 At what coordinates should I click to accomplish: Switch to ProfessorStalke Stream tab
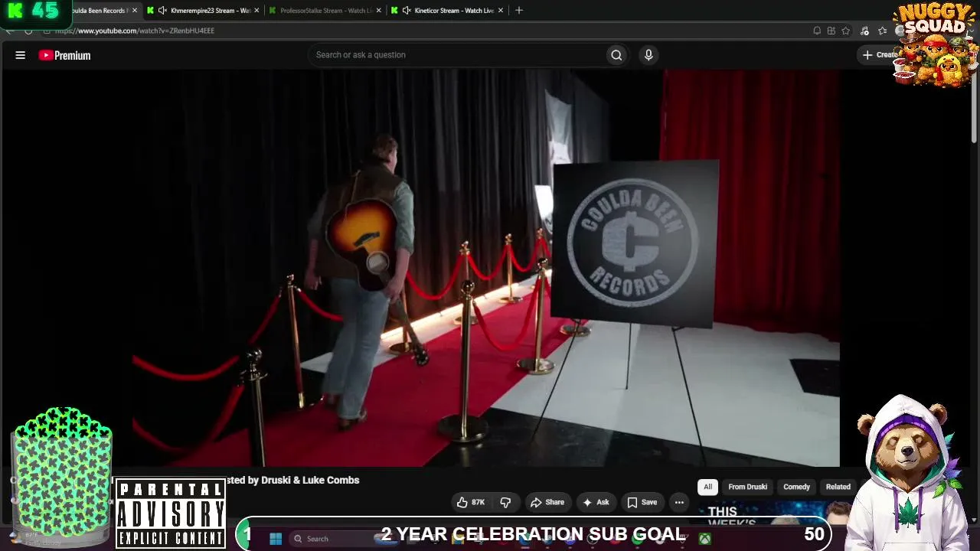pyautogui.click(x=326, y=11)
